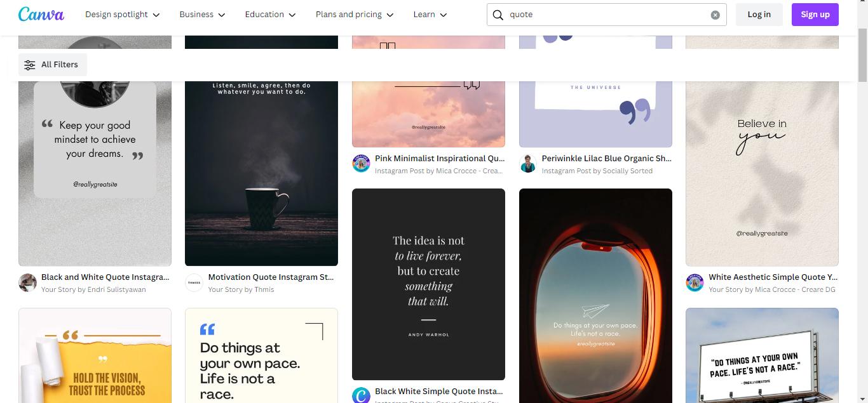Viewport: 868px width, 403px height.
Task: Open the avatar beside White Aesthetic Simple Quote
Action: click(695, 283)
